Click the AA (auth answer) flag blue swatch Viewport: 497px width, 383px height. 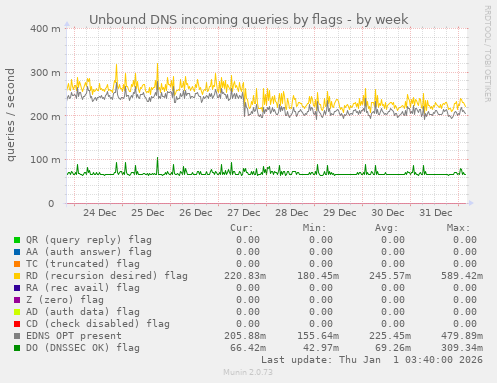click(17, 252)
